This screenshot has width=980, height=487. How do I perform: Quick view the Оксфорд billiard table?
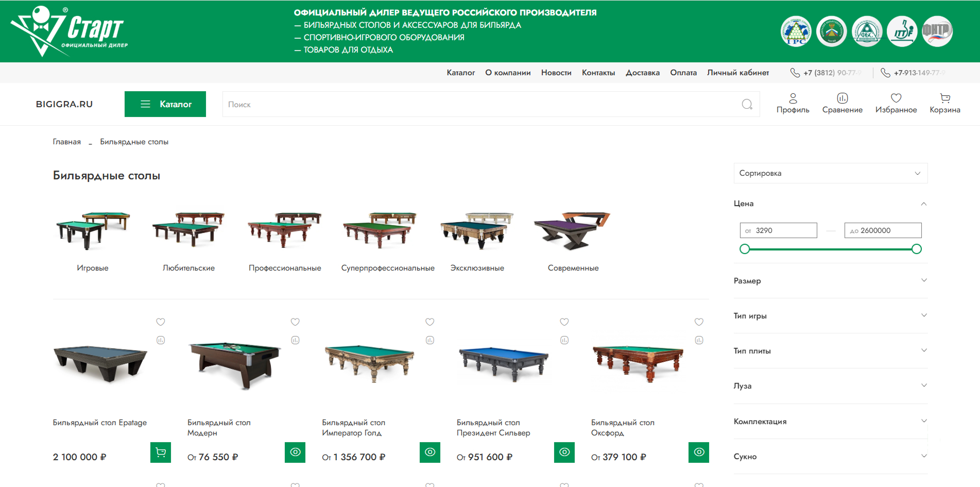pyautogui.click(x=698, y=452)
